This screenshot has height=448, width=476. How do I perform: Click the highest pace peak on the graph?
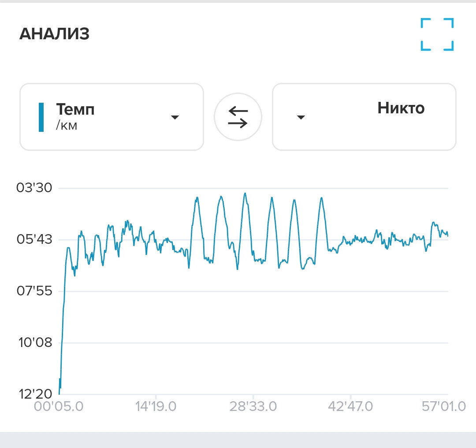[x=245, y=194]
